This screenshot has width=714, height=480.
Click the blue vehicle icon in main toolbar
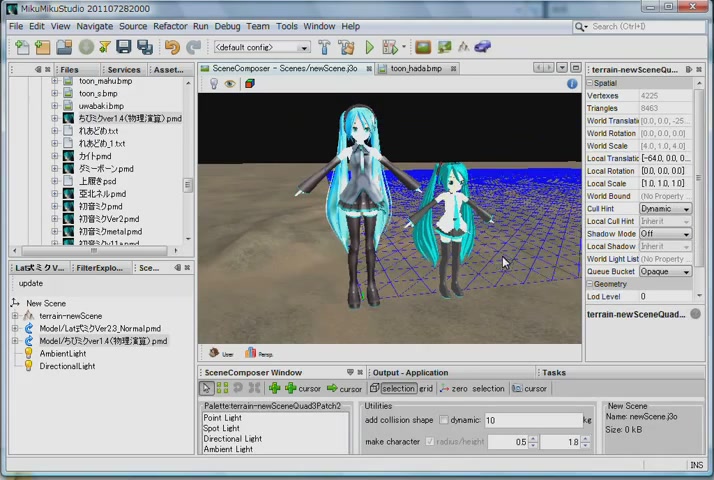[483, 46]
